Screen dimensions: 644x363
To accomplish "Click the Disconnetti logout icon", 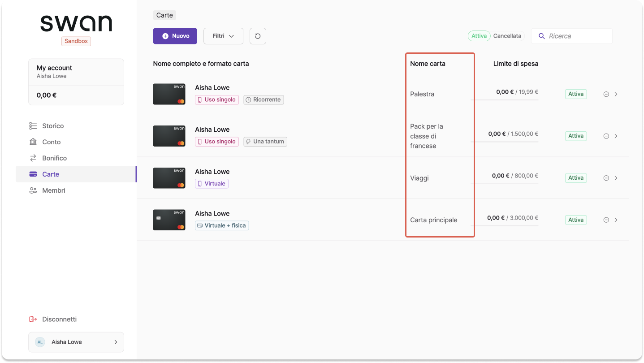I will coord(33,319).
